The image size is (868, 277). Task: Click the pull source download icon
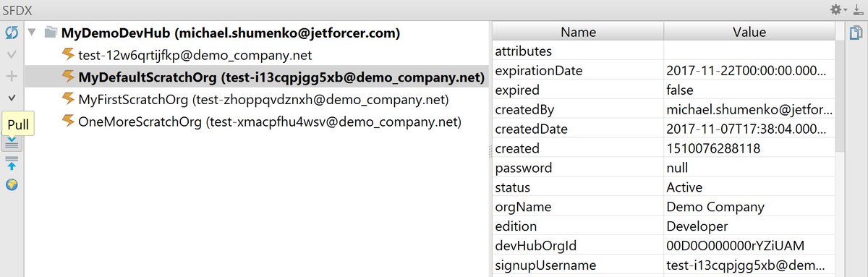[x=12, y=143]
